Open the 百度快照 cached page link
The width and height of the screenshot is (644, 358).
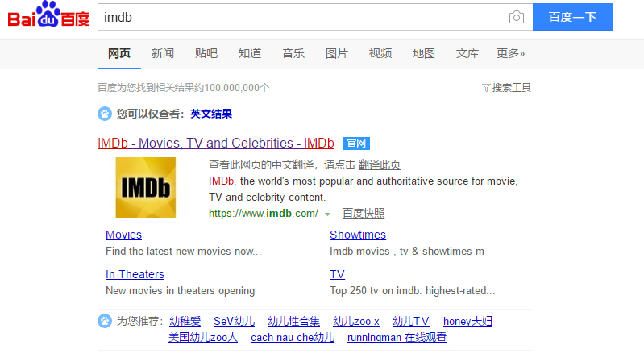coord(364,214)
